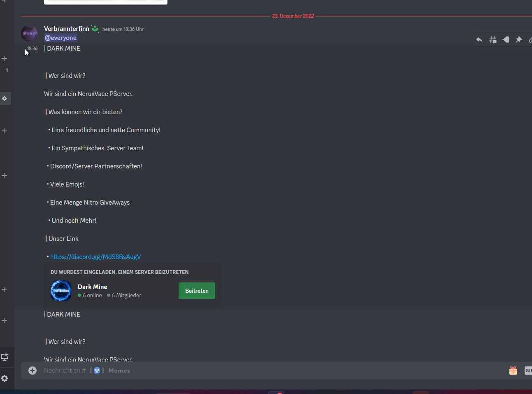
Task: Copy message link with chain icon
Action: pos(530,40)
